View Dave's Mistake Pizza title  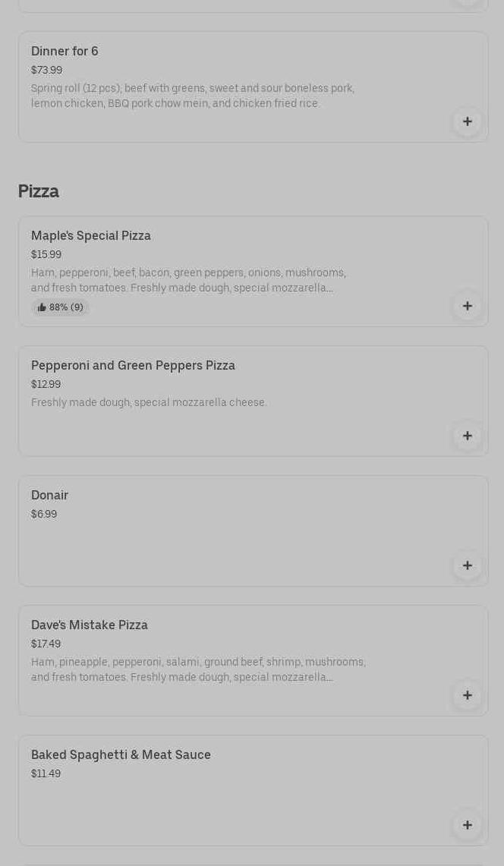(90, 625)
